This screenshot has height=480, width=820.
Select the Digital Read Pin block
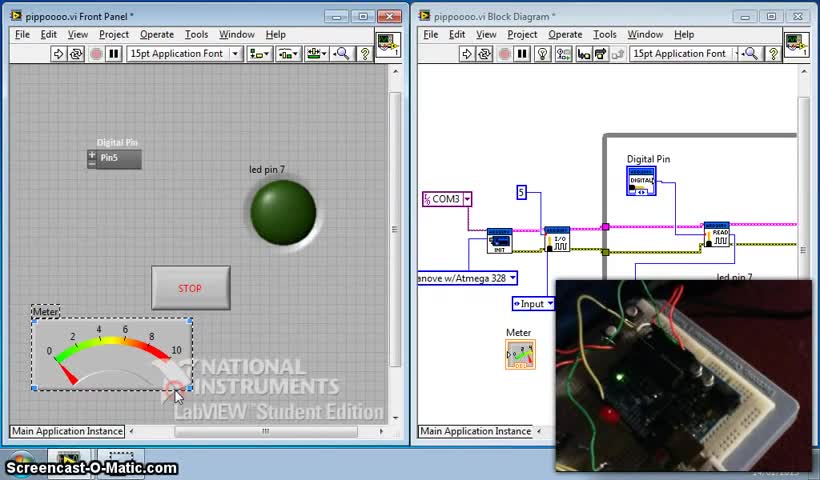point(717,234)
